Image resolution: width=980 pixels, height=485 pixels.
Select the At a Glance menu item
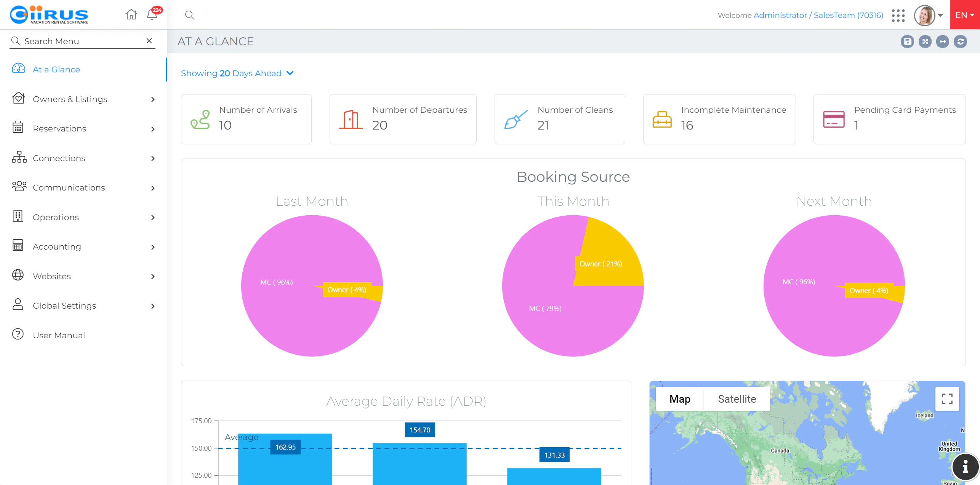click(x=56, y=69)
